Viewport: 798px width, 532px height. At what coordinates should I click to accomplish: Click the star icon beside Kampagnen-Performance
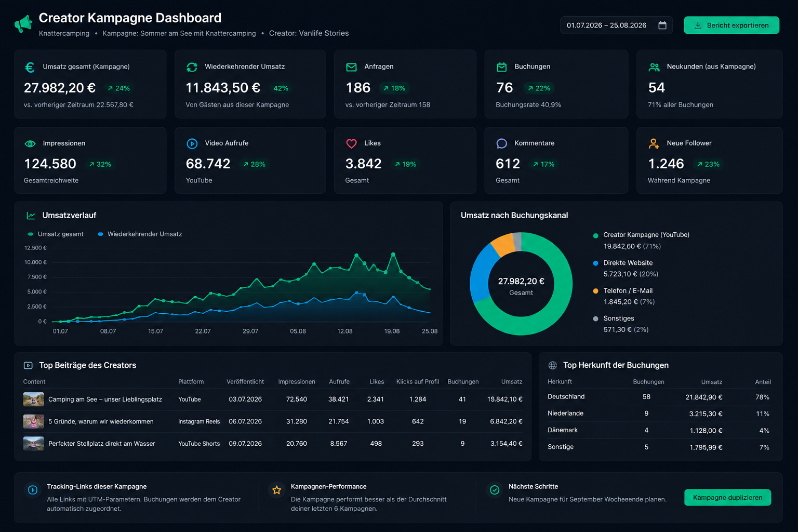277,490
